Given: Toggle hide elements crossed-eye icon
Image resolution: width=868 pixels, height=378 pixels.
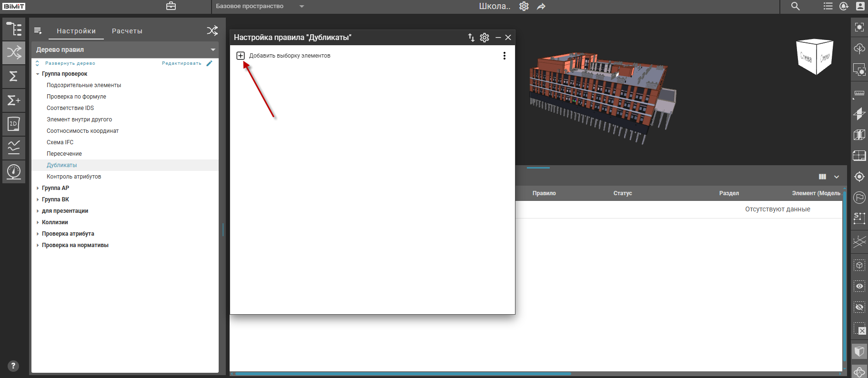Looking at the screenshot, I should (x=859, y=307).
